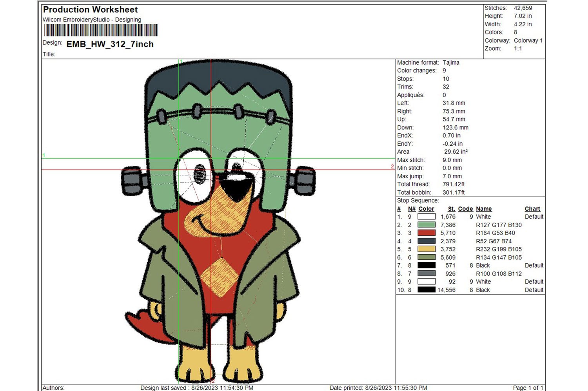Select the stitch count "7,386" in row 2
The width and height of the screenshot is (588, 391).
pyautogui.click(x=448, y=225)
